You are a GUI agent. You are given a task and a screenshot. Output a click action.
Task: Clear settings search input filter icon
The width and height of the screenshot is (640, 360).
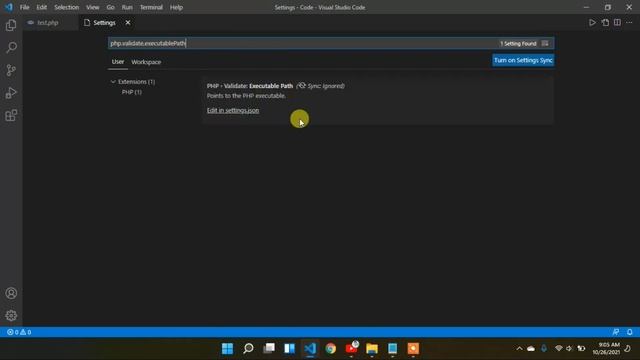545,43
